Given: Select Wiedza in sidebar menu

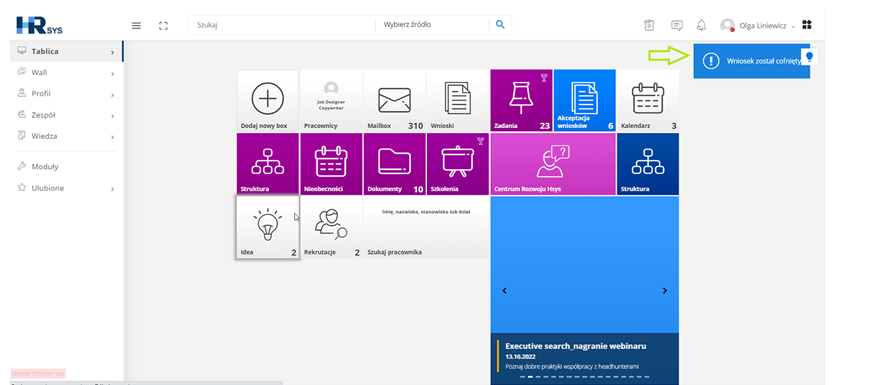Looking at the screenshot, I should click(x=66, y=136).
